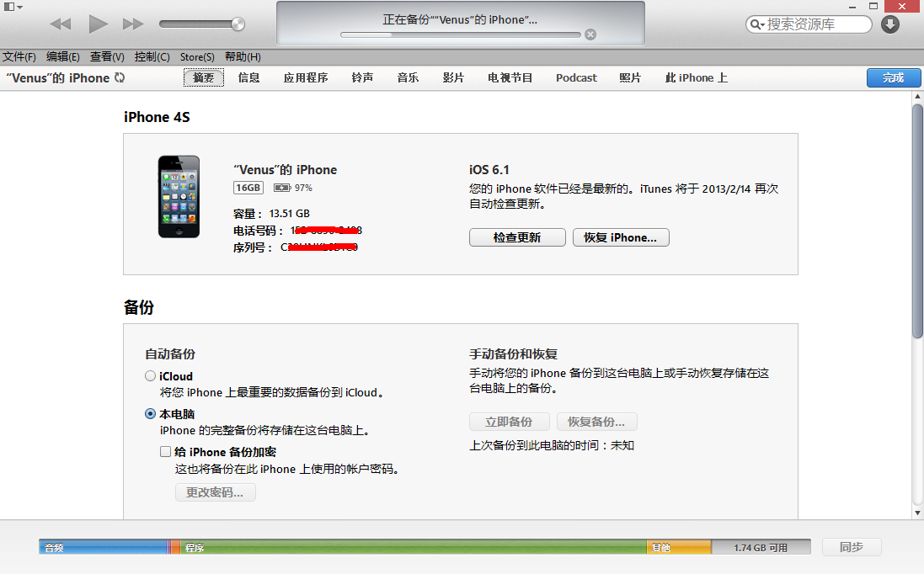
Task: Select the iCloud backup radio button
Action: pyautogui.click(x=150, y=375)
